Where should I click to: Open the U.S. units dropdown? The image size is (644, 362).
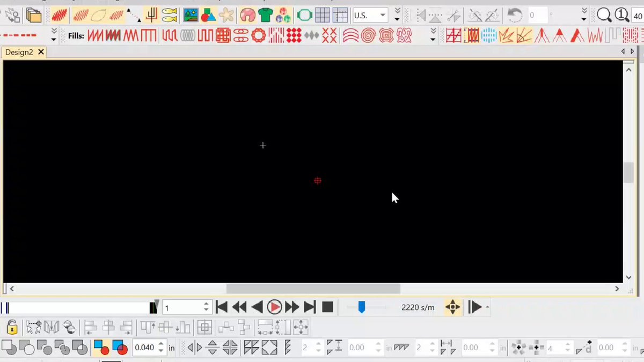coord(370,15)
